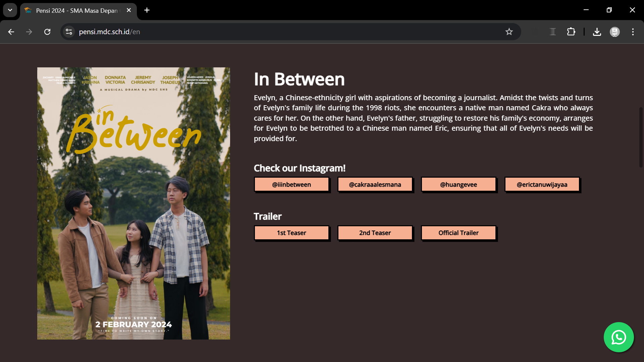Click the page vertical scrollbar

point(641,137)
